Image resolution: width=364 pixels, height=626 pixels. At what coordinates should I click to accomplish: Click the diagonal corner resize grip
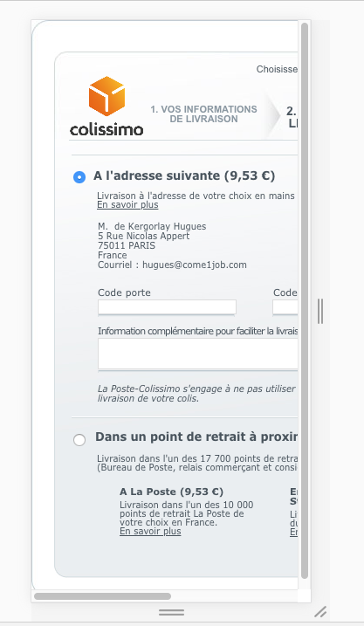point(320,612)
